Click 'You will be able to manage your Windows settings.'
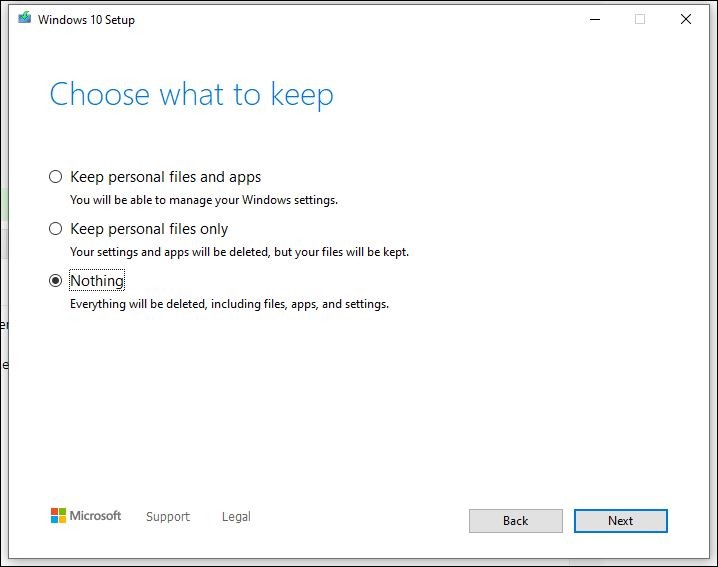The width and height of the screenshot is (718, 567). click(204, 200)
